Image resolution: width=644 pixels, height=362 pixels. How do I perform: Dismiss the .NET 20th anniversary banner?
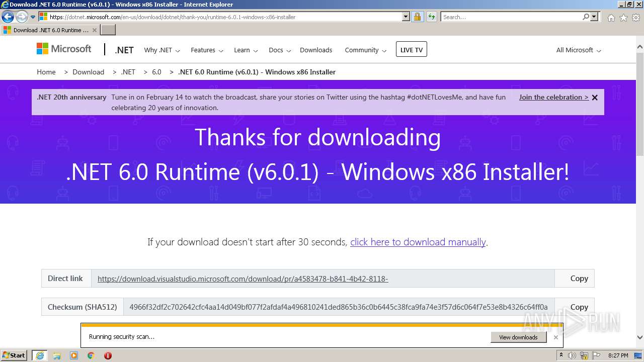point(595,98)
